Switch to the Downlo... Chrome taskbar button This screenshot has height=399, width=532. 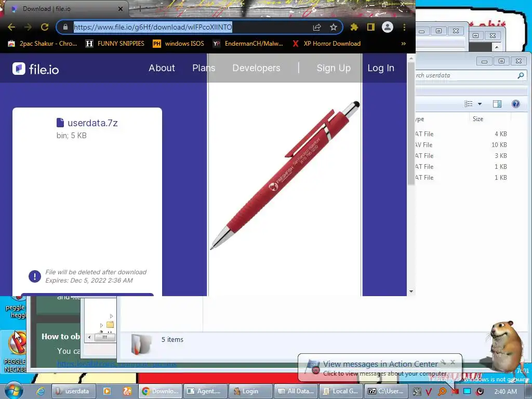161,391
